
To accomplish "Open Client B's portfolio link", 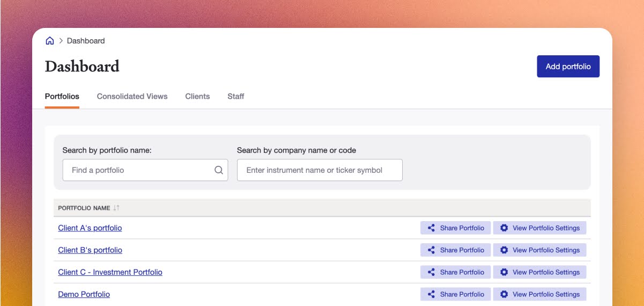I will click(x=90, y=250).
